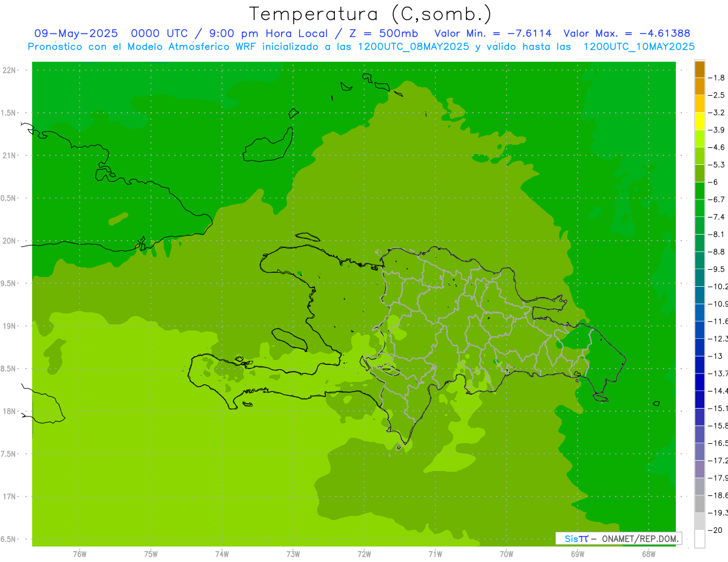The image size is (728, 562).
Task: Click the '-3.2' colorbar label
Action: (716, 113)
